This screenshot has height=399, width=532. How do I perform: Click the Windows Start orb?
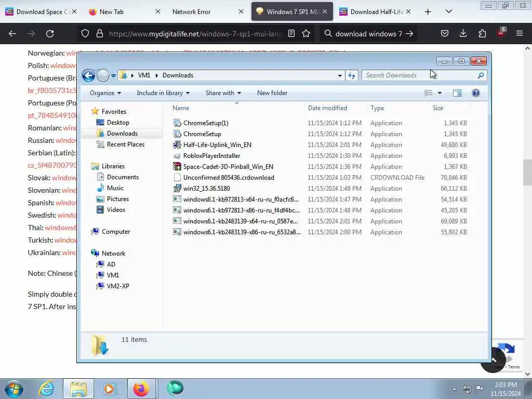14,389
